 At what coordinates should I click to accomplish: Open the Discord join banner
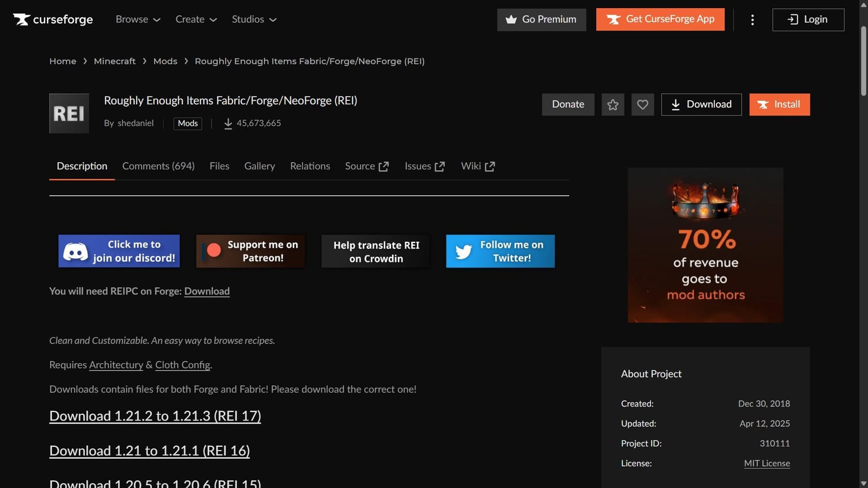pos(119,251)
